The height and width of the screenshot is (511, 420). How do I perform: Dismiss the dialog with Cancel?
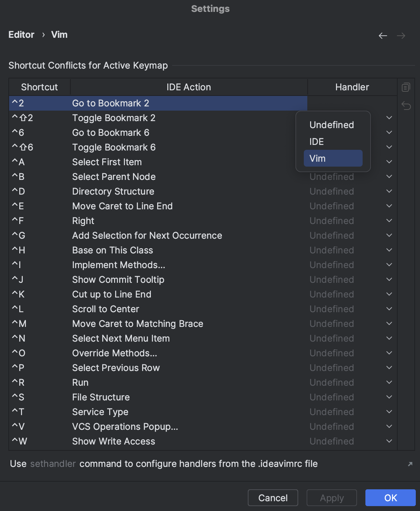tap(273, 498)
